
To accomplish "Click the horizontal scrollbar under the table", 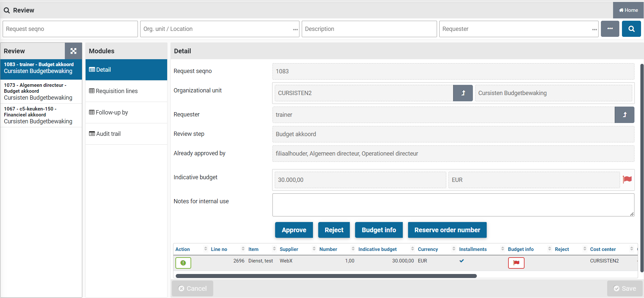I will click(326, 276).
